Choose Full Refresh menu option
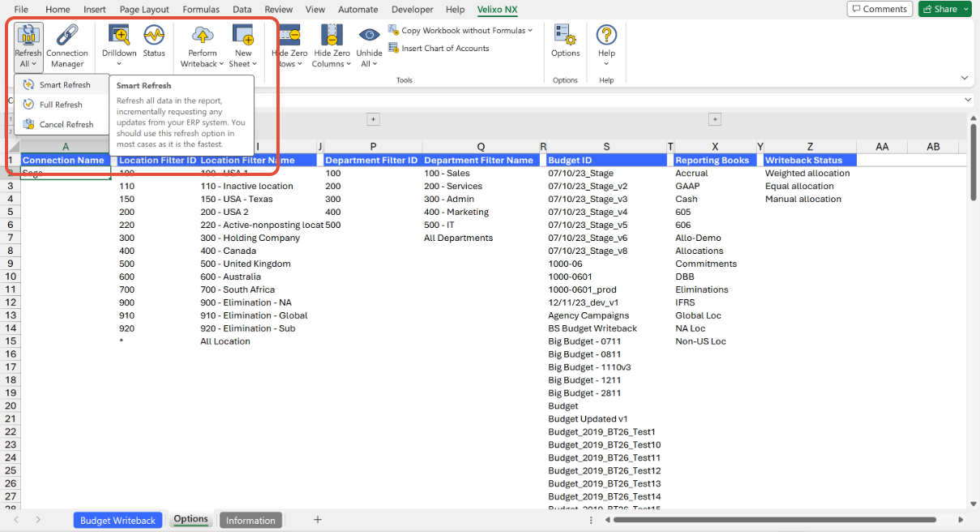The height and width of the screenshot is (532, 980). click(61, 105)
